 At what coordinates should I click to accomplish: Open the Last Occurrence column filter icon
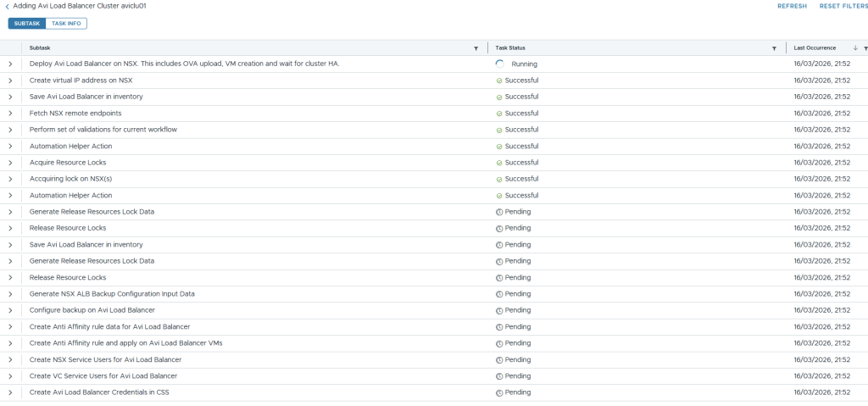click(x=865, y=48)
